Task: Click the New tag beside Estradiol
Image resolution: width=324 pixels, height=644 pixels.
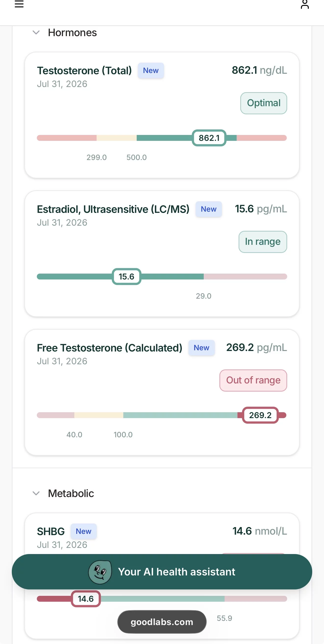Action: 209,209
